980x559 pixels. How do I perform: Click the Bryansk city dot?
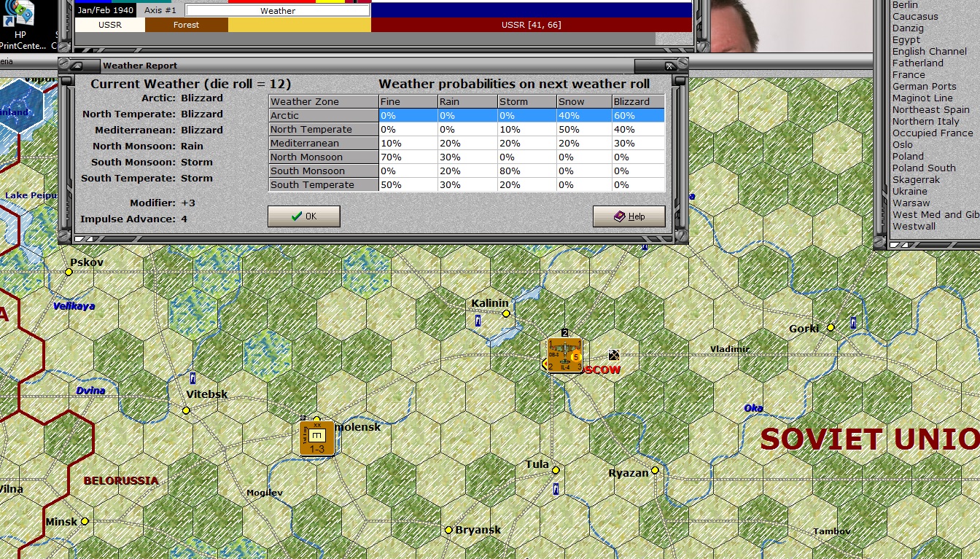pos(448,530)
